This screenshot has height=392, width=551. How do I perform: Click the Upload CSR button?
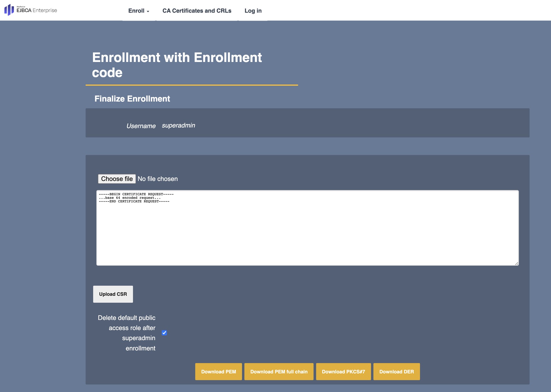pos(113,294)
